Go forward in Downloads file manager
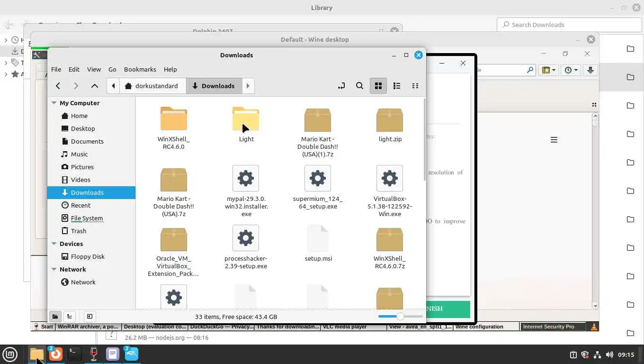 (x=76, y=86)
